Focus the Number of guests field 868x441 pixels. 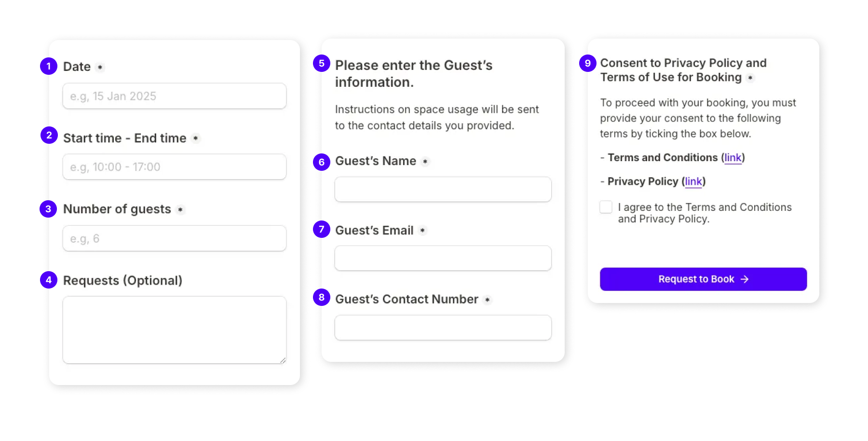pos(175,238)
